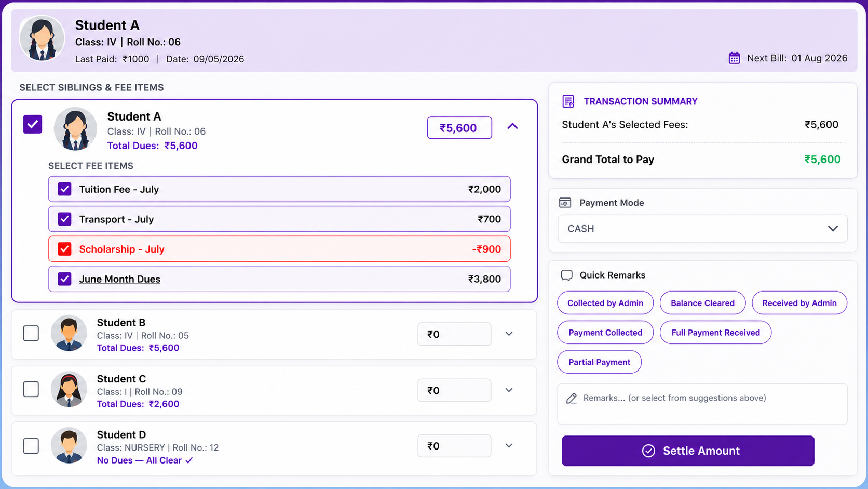Click Student D's ₹0 amount field
868x489 pixels.
tap(454, 446)
